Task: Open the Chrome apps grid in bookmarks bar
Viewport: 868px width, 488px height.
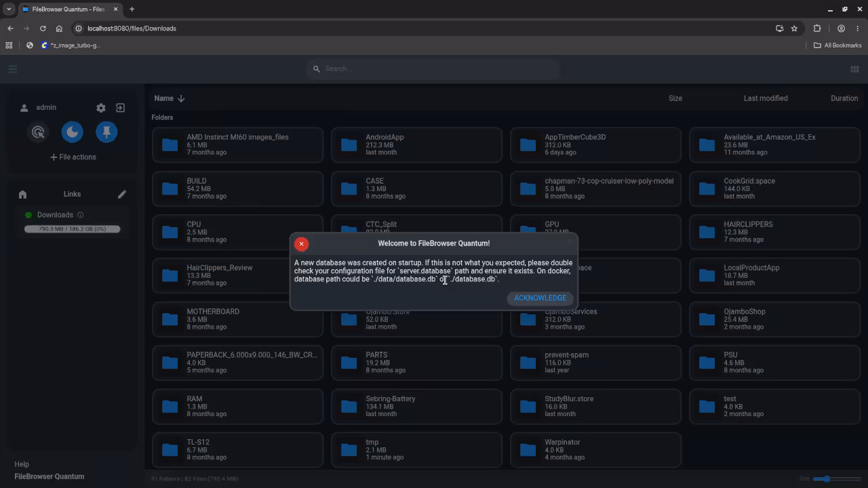Action: click(x=9, y=45)
